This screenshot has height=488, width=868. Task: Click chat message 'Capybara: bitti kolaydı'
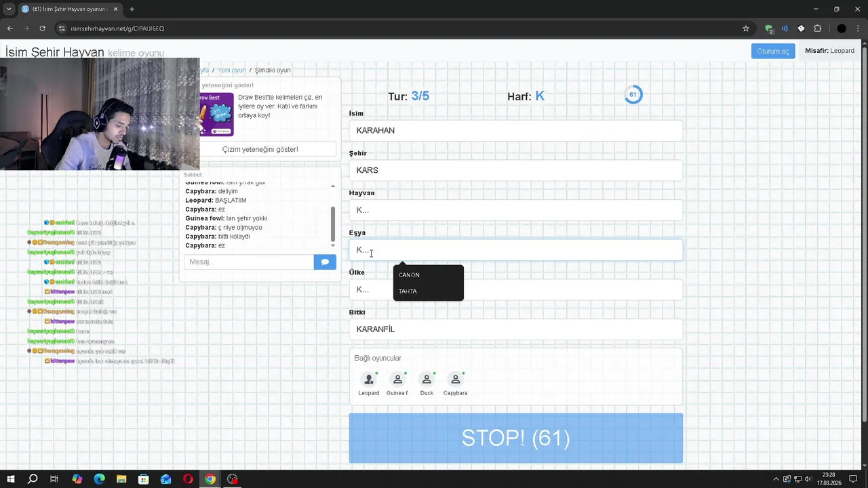218,237
